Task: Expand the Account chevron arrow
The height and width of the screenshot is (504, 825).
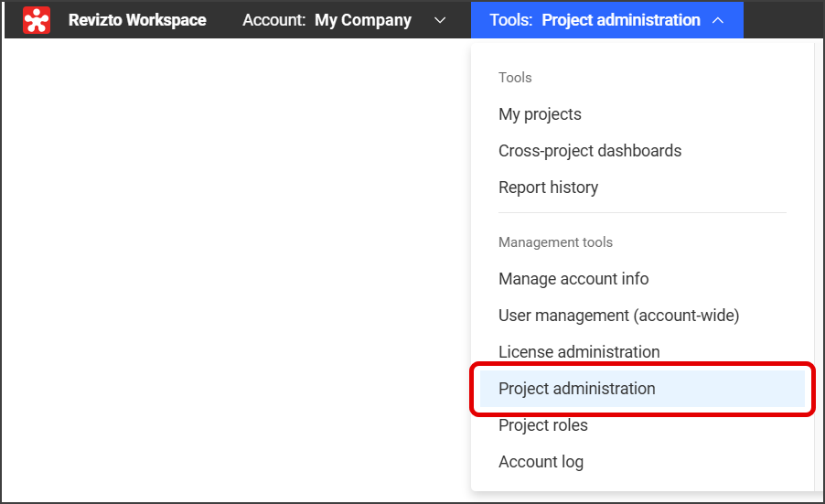Action: pos(440,20)
